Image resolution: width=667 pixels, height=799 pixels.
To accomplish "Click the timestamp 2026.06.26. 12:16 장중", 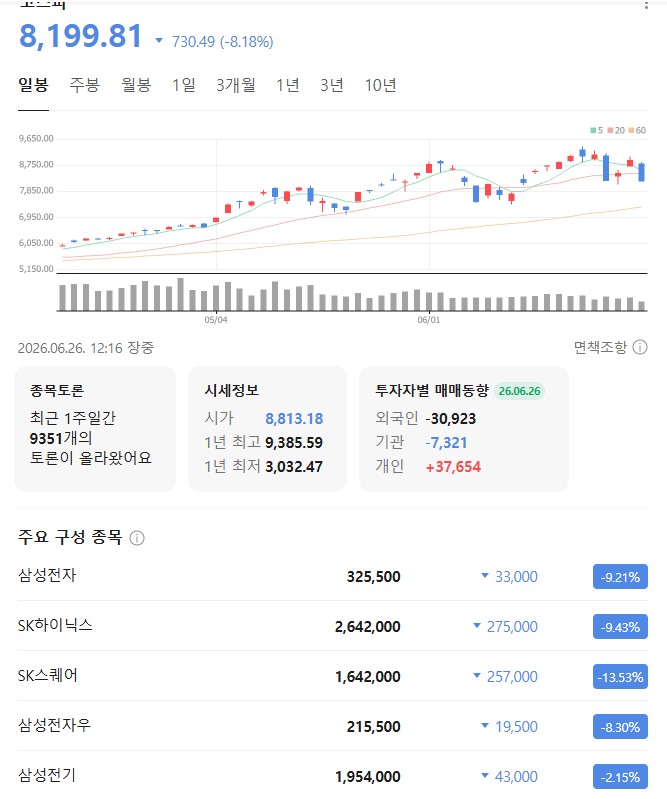I will pos(86,348).
